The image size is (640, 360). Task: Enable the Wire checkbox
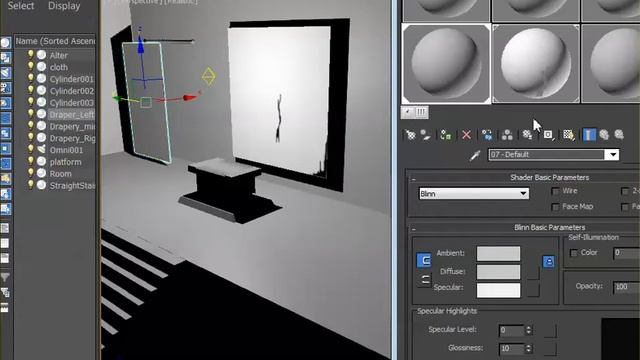click(555, 191)
